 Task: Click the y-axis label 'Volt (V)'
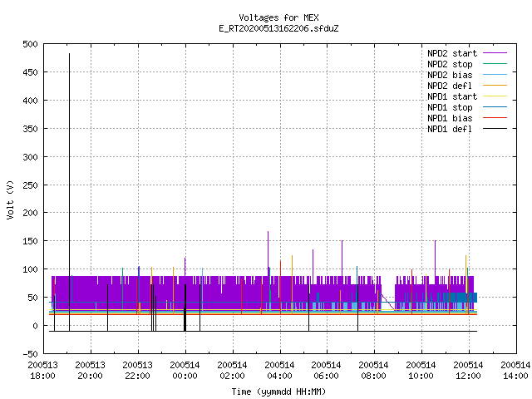pyautogui.click(x=11, y=199)
